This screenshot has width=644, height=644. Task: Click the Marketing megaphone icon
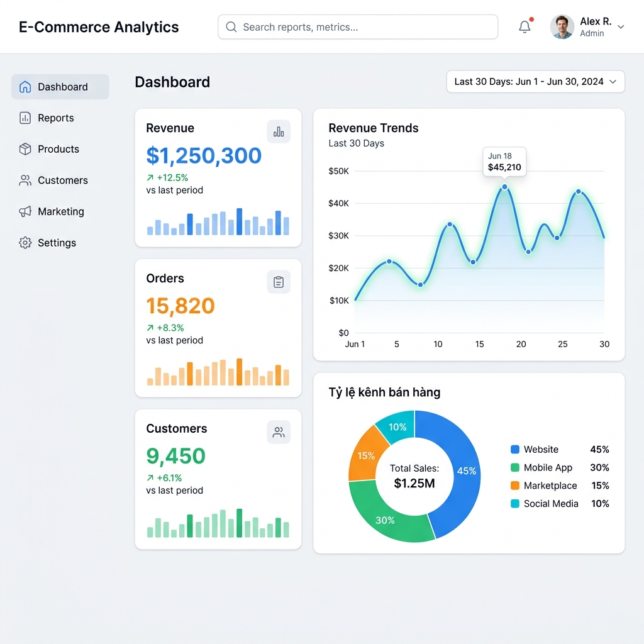pyautogui.click(x=25, y=211)
